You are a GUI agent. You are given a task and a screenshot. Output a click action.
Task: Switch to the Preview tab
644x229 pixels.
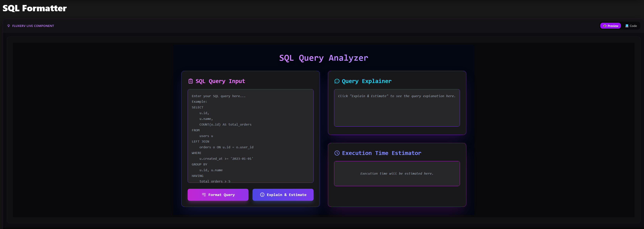tap(610, 26)
